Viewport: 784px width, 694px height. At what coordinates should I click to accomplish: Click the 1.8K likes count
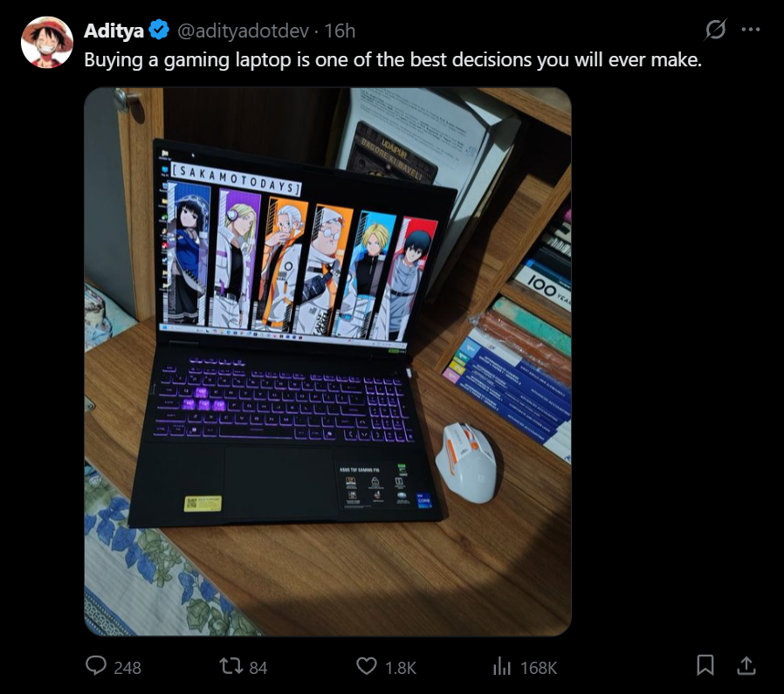pyautogui.click(x=401, y=668)
